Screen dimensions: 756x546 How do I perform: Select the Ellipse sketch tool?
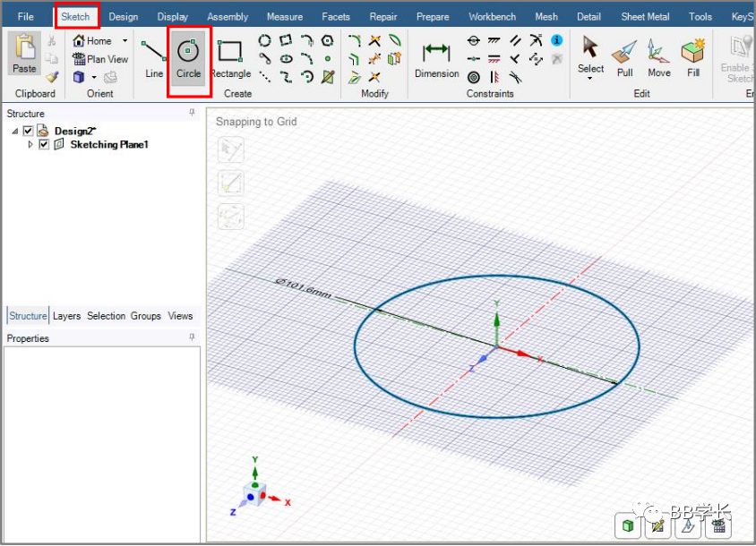(x=287, y=59)
